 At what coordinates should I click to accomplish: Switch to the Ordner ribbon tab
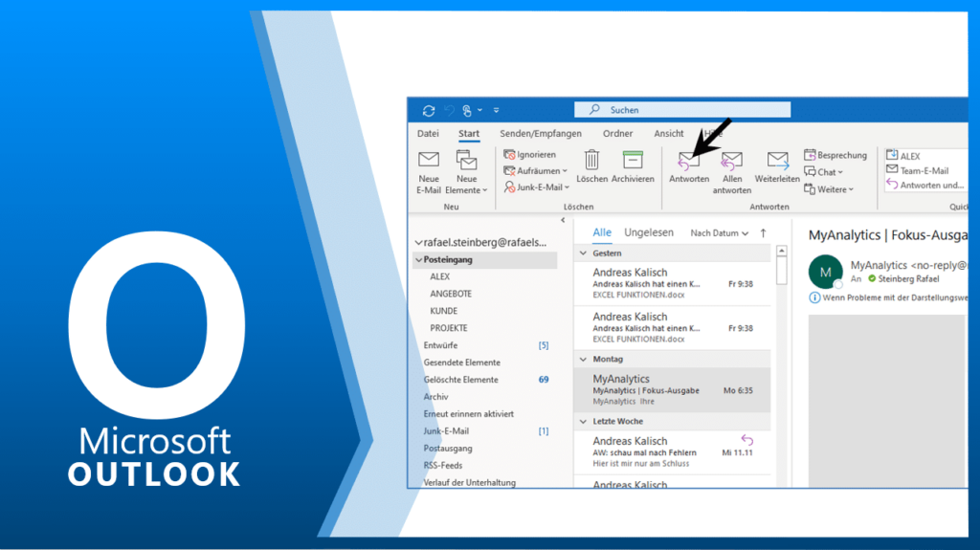617,133
